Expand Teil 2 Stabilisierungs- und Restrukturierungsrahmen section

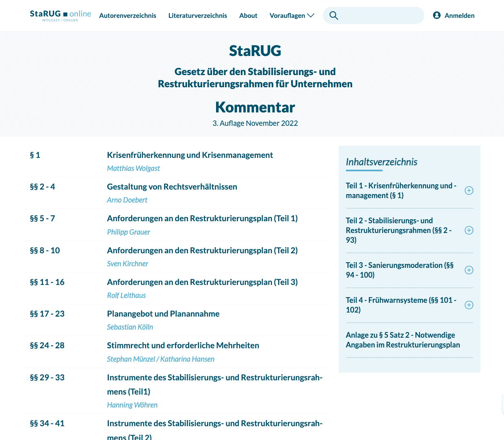pos(469,230)
